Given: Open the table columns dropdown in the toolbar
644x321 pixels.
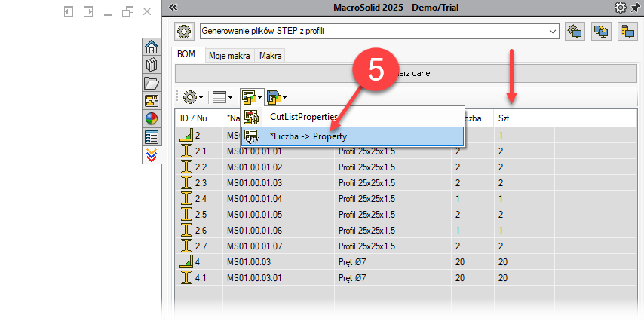Looking at the screenshot, I should coord(222,97).
